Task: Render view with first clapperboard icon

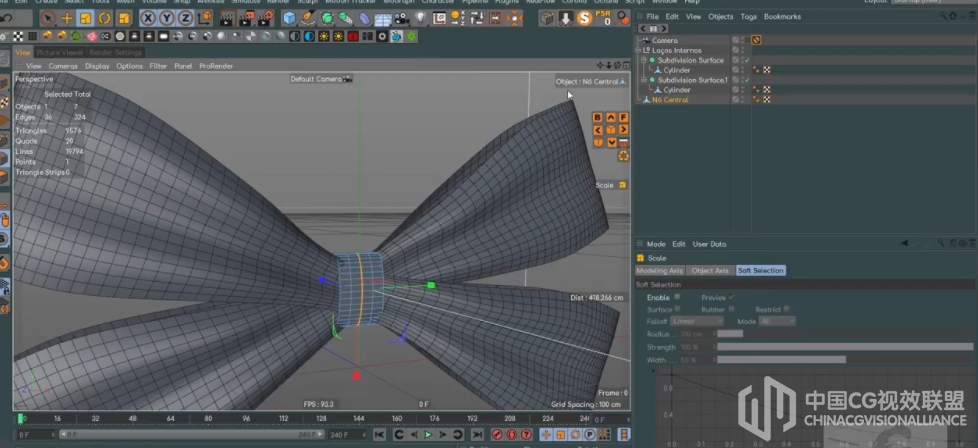Action: tap(227, 18)
